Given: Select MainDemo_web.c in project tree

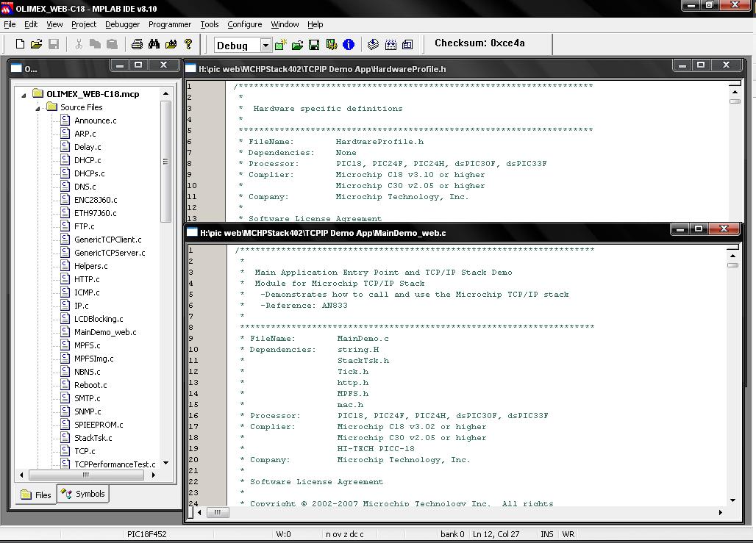Looking at the screenshot, I should pyautogui.click(x=105, y=332).
